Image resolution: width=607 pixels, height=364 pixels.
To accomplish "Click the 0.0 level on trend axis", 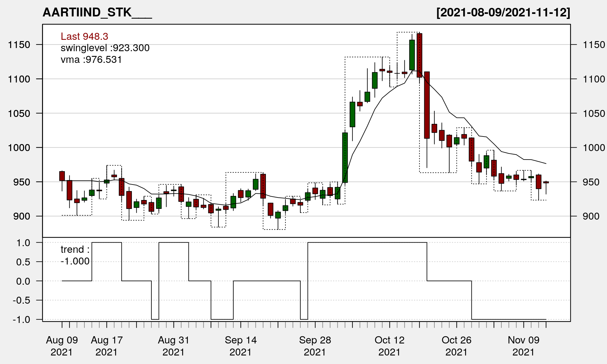I will (23, 281).
